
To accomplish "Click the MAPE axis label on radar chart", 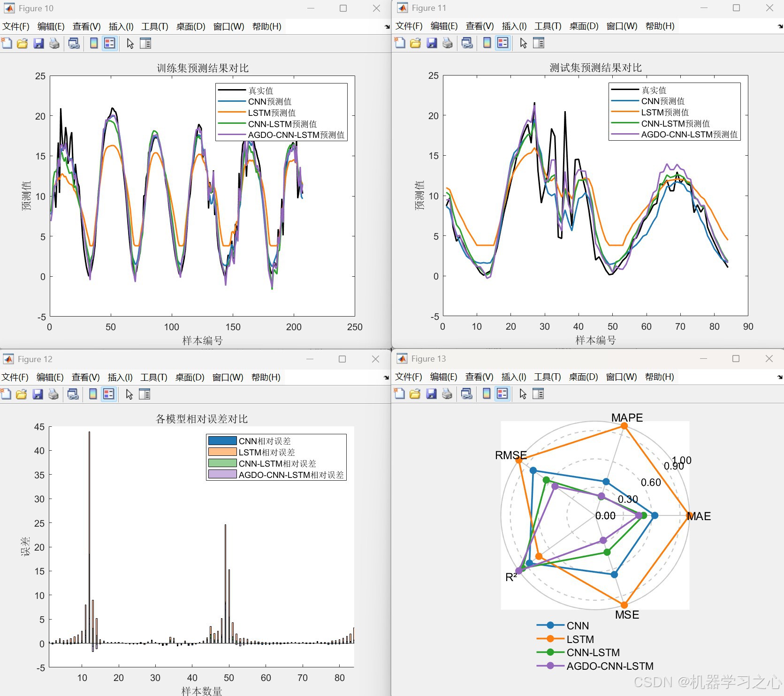I will tap(627, 417).
